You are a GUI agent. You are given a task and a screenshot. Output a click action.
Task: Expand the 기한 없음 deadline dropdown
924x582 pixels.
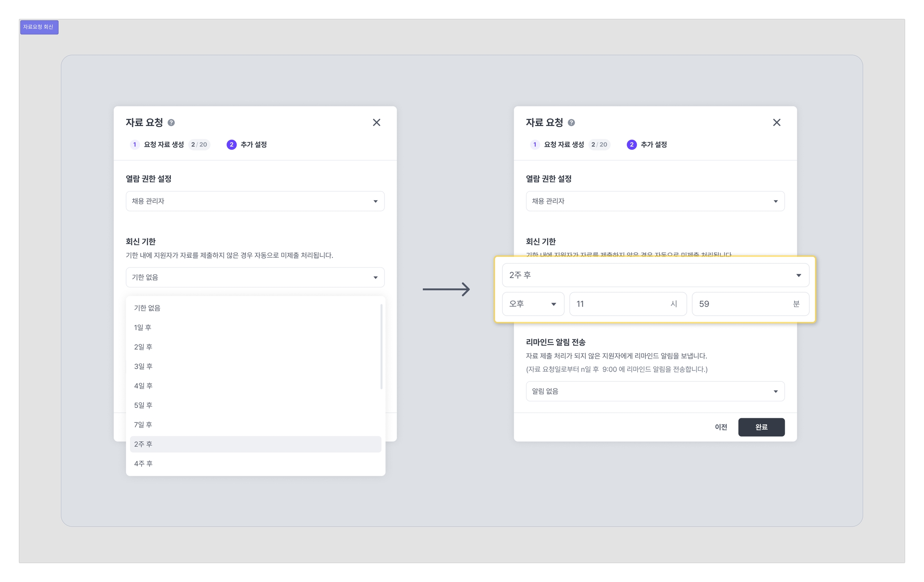255,277
